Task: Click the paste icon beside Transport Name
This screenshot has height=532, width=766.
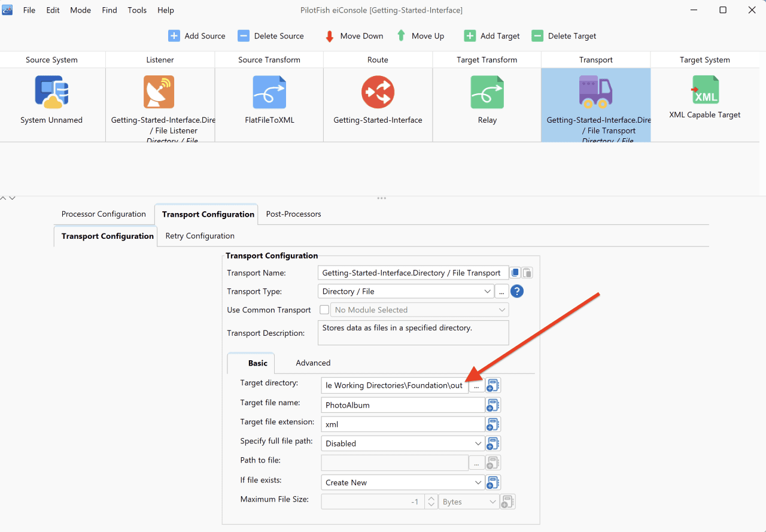Action: (x=527, y=273)
